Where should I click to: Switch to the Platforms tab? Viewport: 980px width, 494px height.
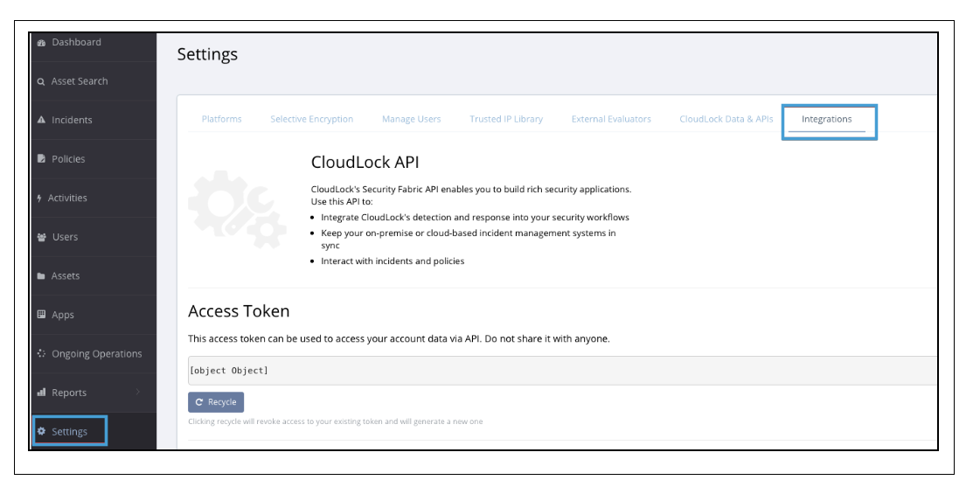pos(221,119)
